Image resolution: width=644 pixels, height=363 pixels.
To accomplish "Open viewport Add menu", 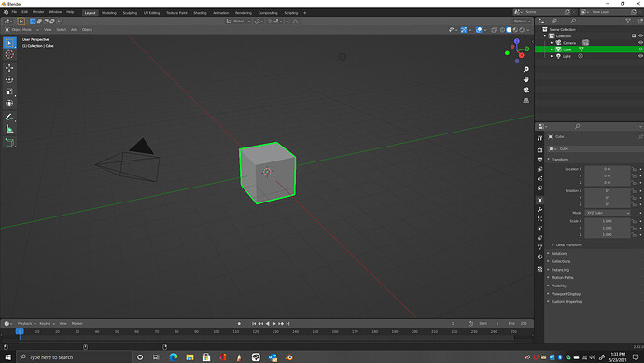I will (74, 30).
